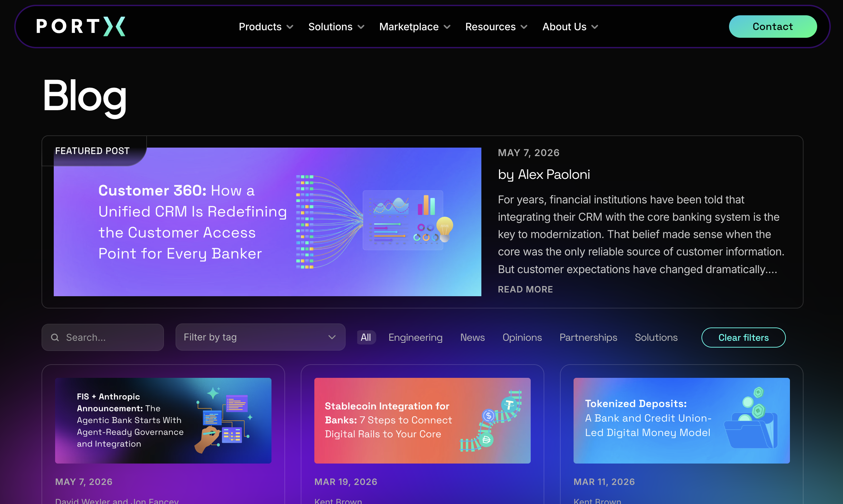Open the Marketplace navigation item
The height and width of the screenshot is (504, 843).
(x=409, y=27)
